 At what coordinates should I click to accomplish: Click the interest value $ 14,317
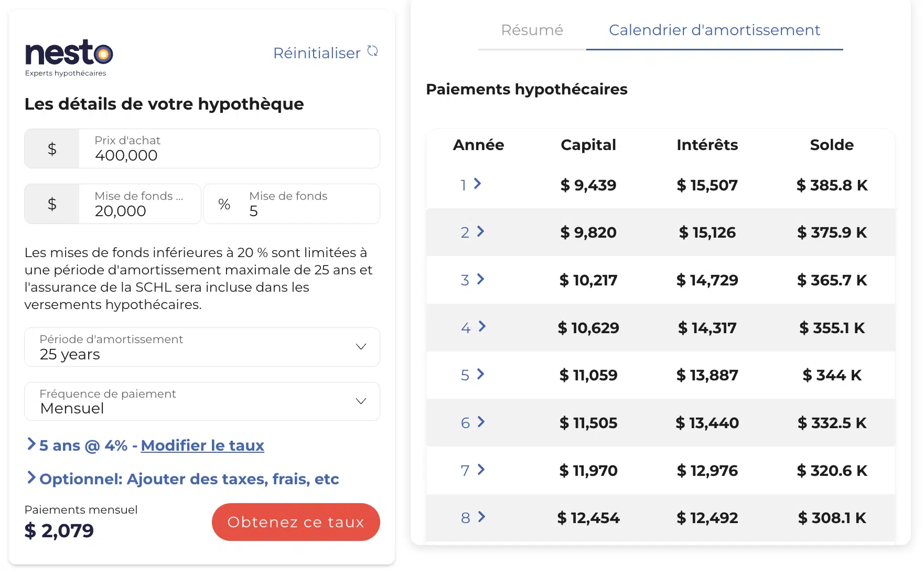[707, 328]
